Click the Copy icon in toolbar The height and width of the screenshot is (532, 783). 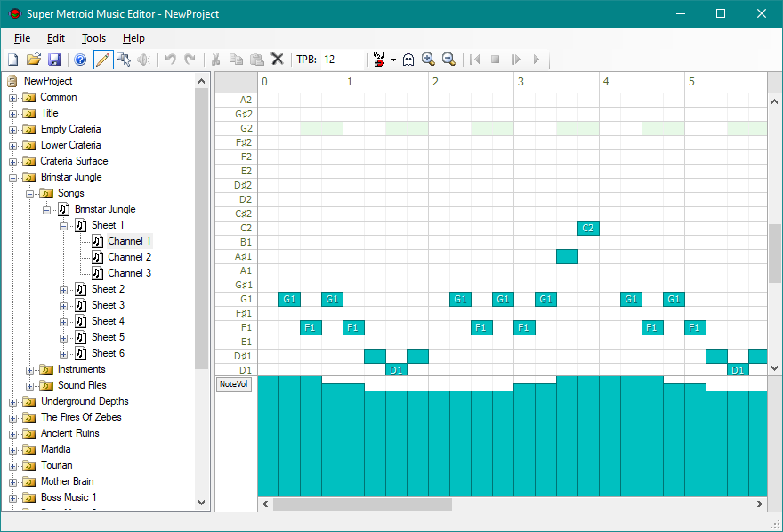coord(236,60)
